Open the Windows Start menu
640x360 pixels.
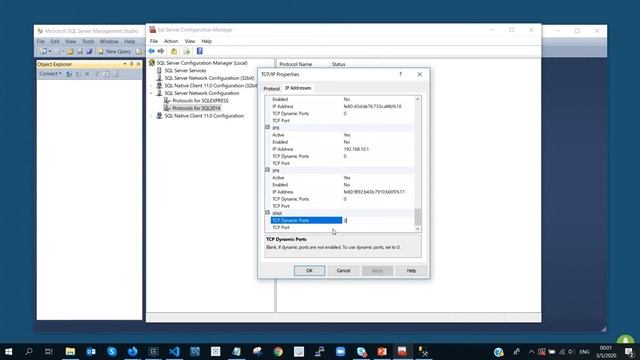pos(8,351)
